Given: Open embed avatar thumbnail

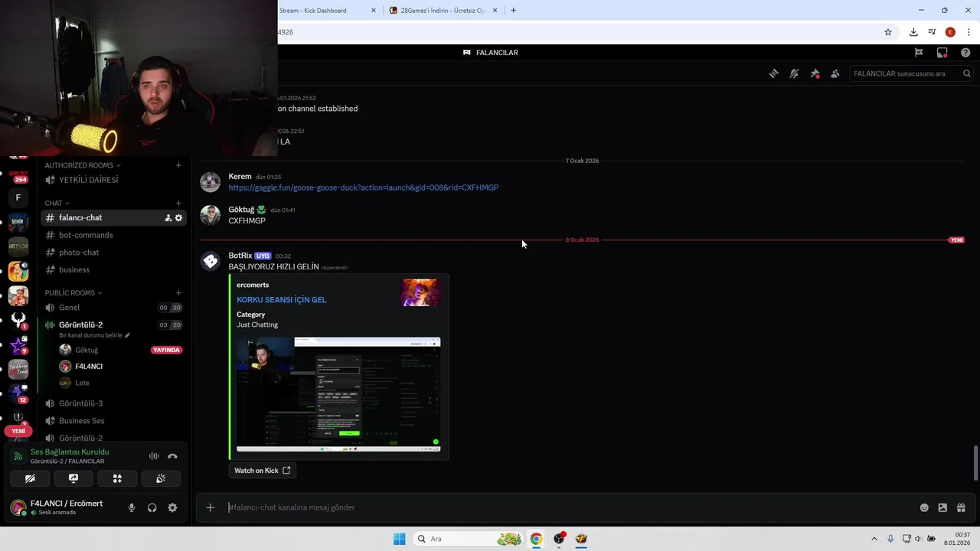Looking at the screenshot, I should (x=420, y=292).
